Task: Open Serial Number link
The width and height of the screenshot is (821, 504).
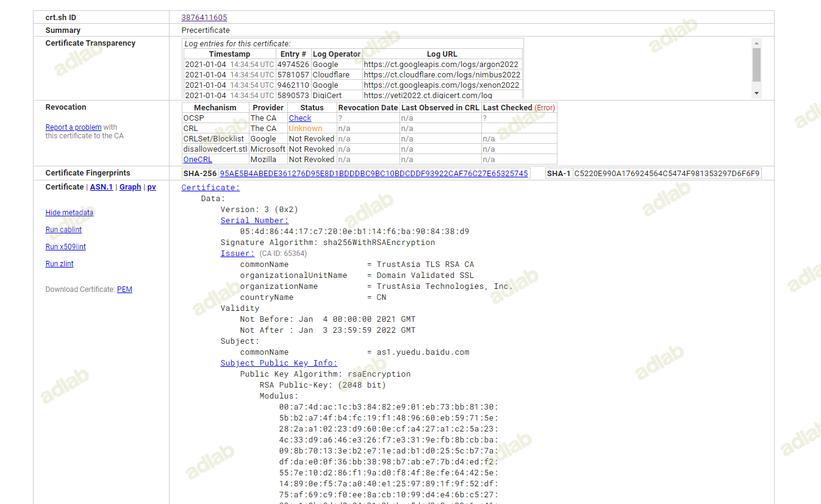Action: [254, 221]
